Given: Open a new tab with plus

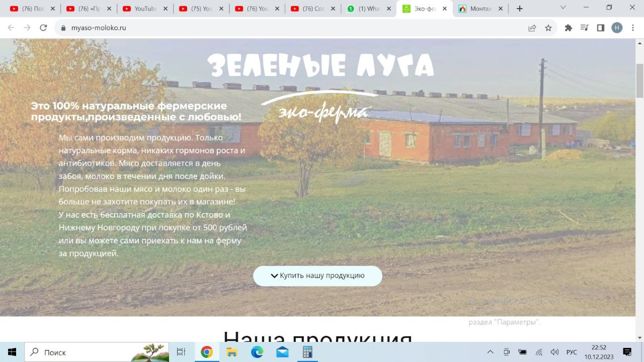Looking at the screenshot, I should tap(520, 9).
